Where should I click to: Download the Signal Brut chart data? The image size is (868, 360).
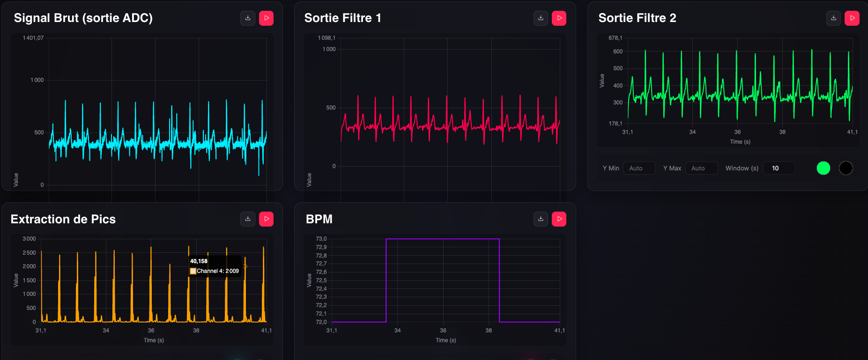pyautogui.click(x=248, y=18)
